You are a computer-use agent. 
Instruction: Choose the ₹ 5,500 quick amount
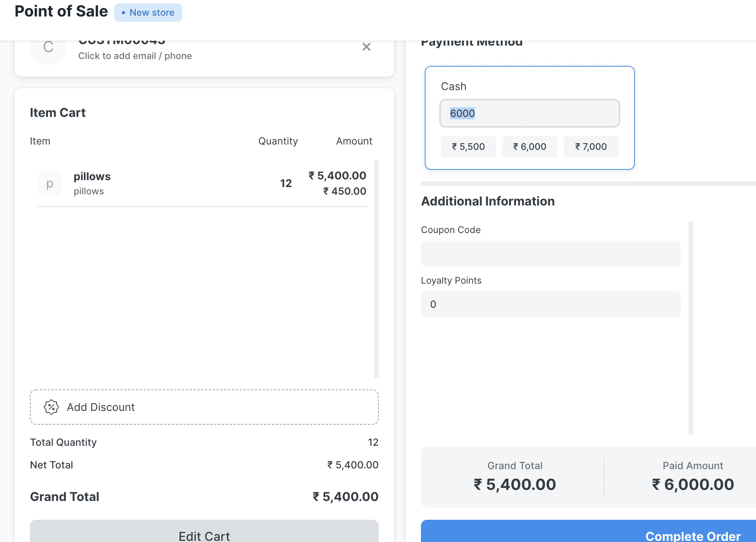point(468,146)
